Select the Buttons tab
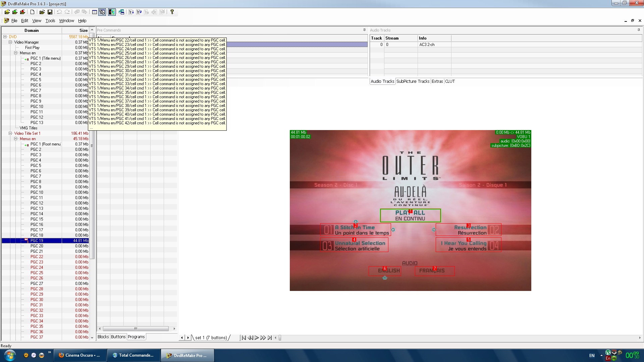Viewport: 644px width, 362px height. [118, 337]
